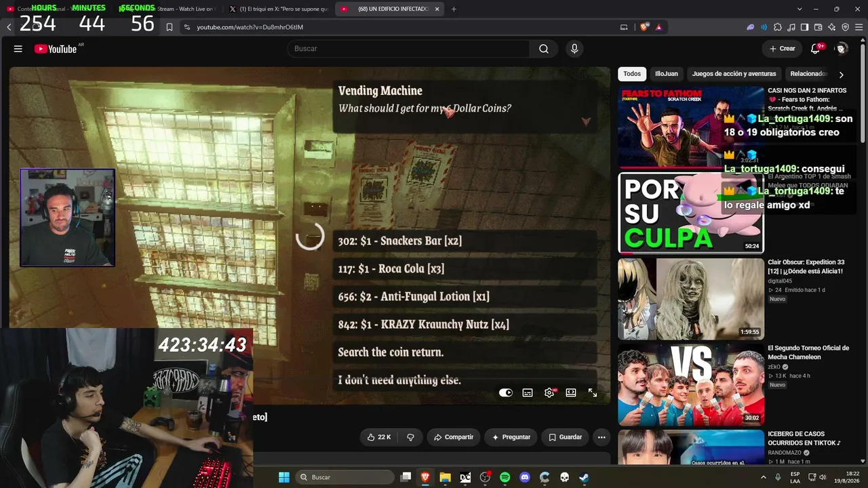Viewport: 868px width, 488px height.
Task: Focus the YouTube Buscar search field
Action: (x=408, y=49)
